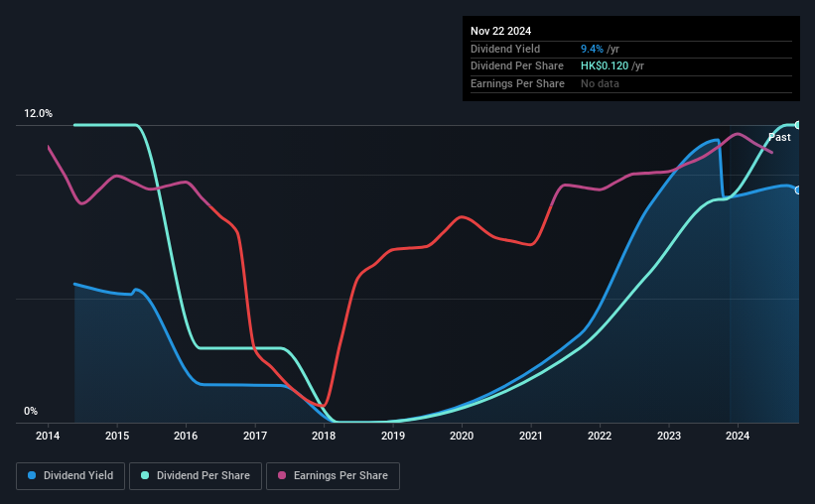This screenshot has width=815, height=504.
Task: Click the Nov 22 2024 tooltip date header
Action: [x=500, y=31]
